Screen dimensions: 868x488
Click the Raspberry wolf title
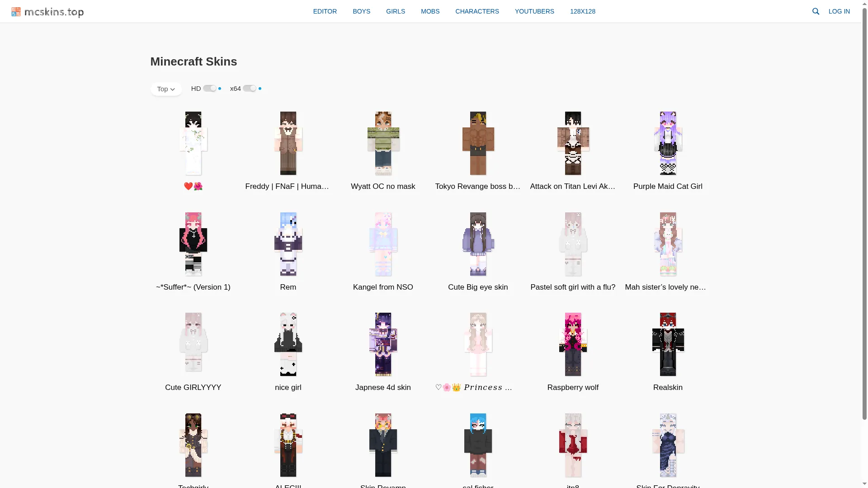[x=573, y=387]
